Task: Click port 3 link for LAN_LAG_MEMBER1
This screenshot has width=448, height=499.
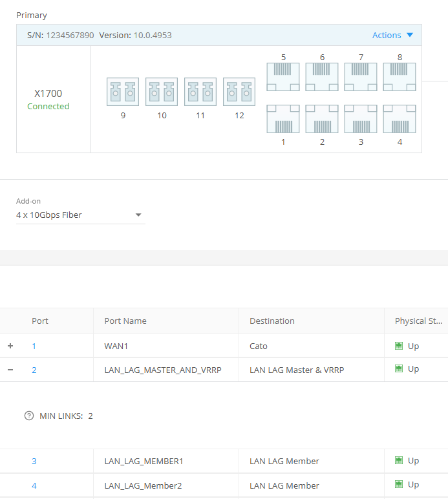Action: click(34, 461)
